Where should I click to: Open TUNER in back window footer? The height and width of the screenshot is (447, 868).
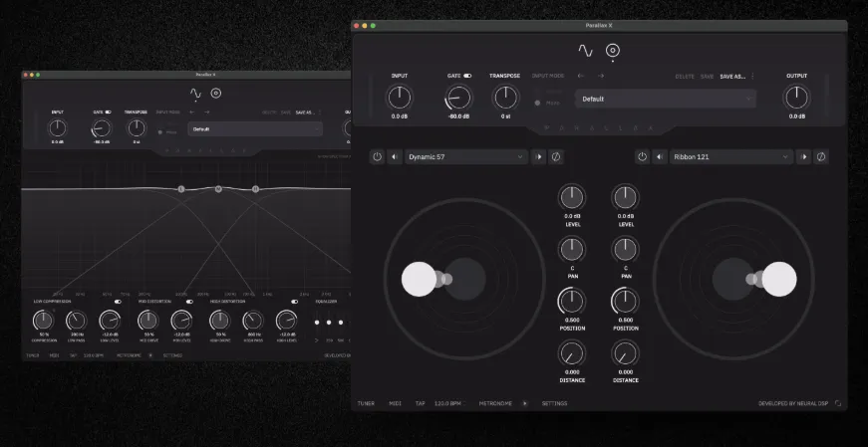coord(33,355)
